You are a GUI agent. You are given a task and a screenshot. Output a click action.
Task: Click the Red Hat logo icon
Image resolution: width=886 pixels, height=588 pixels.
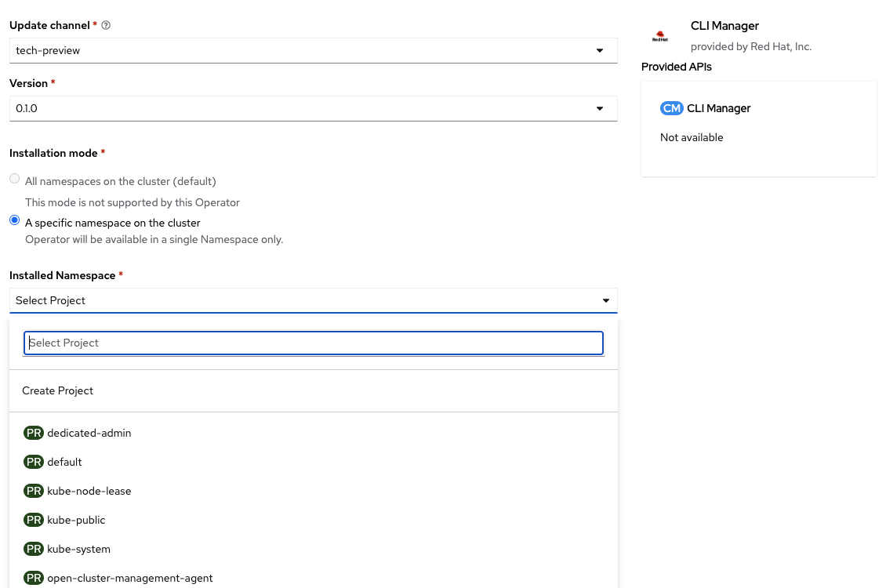pos(659,36)
